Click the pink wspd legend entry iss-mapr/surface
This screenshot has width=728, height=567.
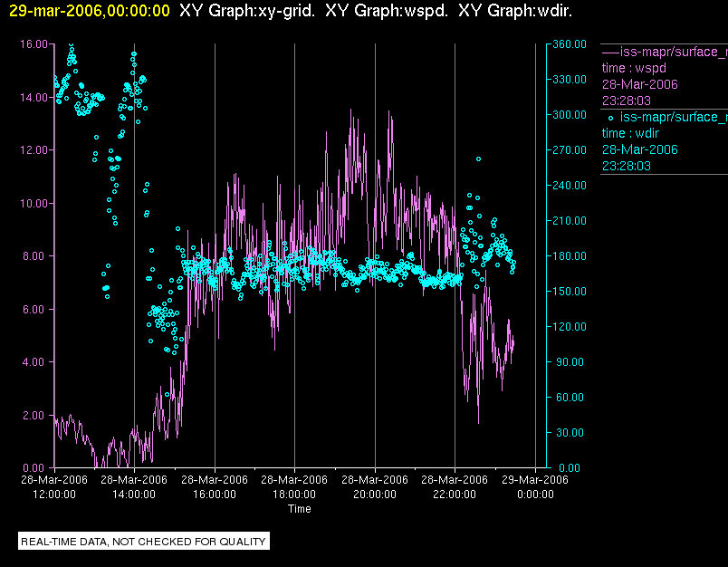(675, 52)
